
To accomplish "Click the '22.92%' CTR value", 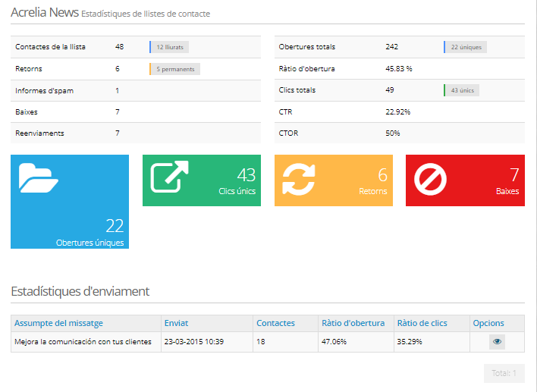I will pyautogui.click(x=397, y=112).
